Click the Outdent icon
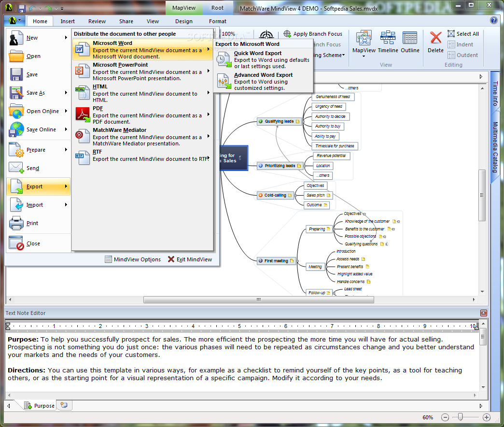 pos(451,55)
